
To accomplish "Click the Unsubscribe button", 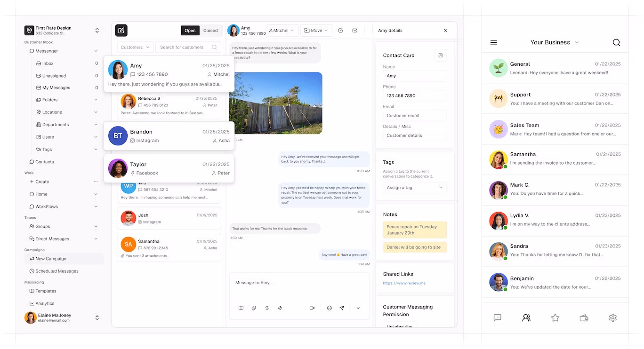I will coord(399,325).
